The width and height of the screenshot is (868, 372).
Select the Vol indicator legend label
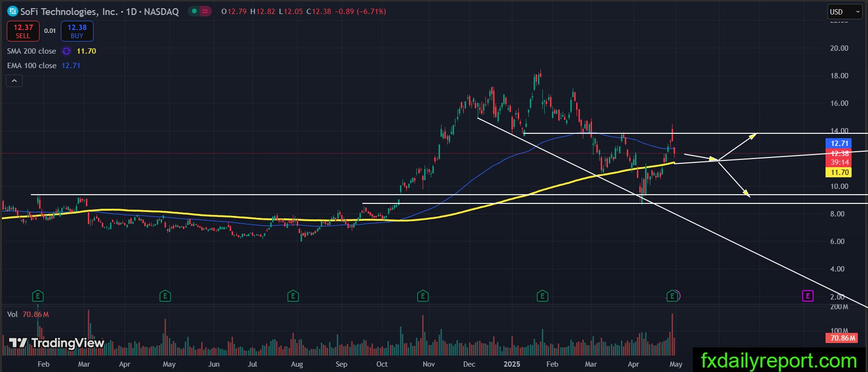13,314
